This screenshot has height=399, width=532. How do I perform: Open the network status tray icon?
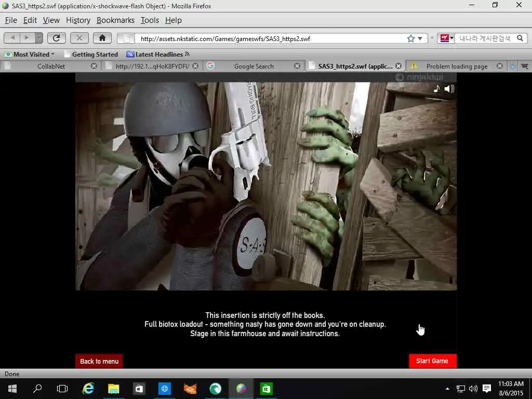point(460,389)
